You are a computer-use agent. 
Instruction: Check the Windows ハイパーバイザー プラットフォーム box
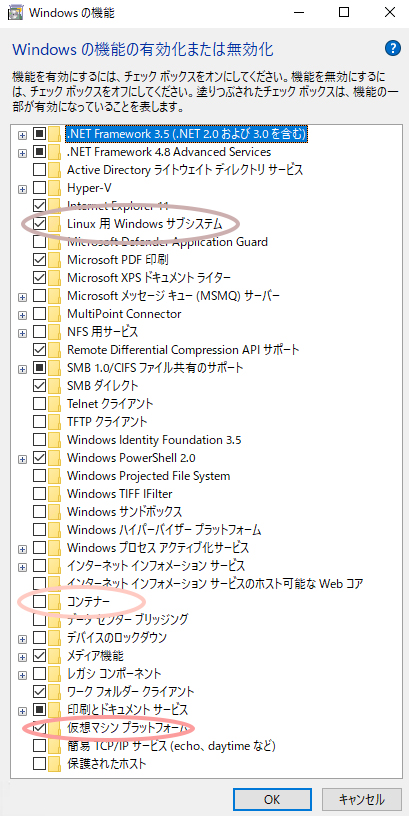point(40,530)
